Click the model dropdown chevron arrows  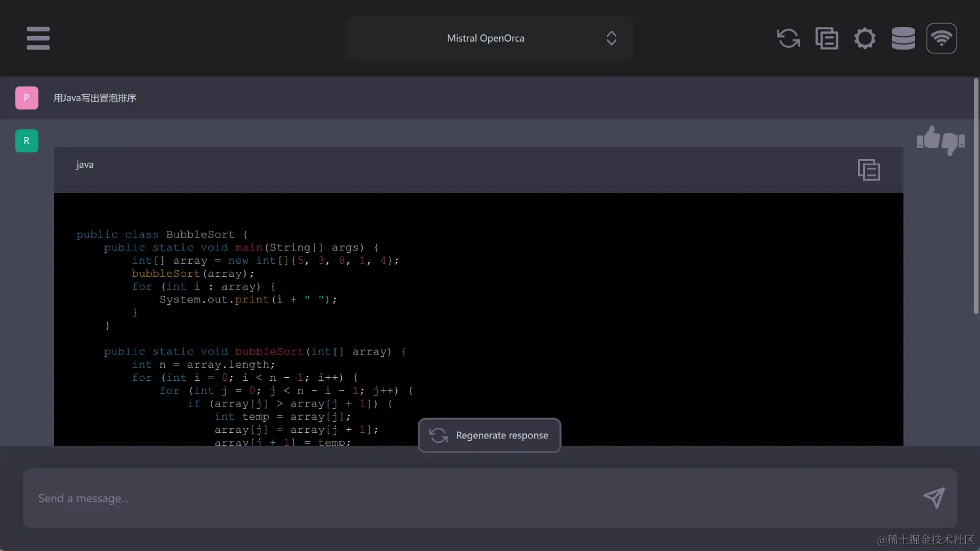(611, 38)
